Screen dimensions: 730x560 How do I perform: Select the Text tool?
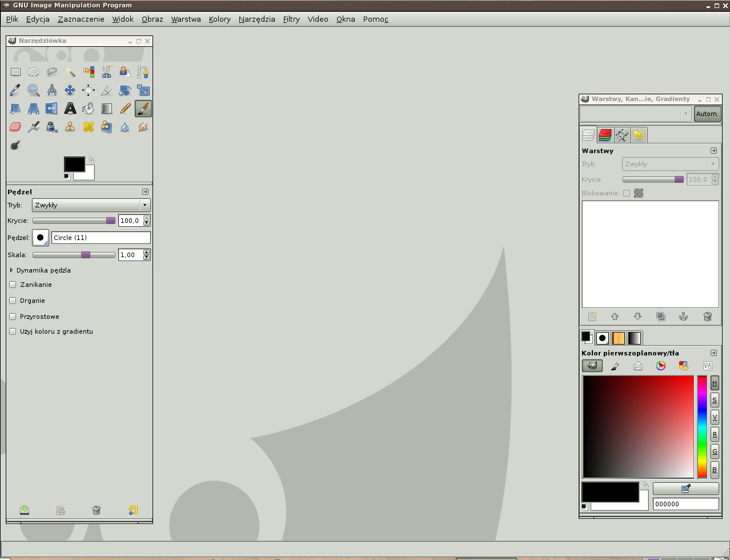coord(70,109)
